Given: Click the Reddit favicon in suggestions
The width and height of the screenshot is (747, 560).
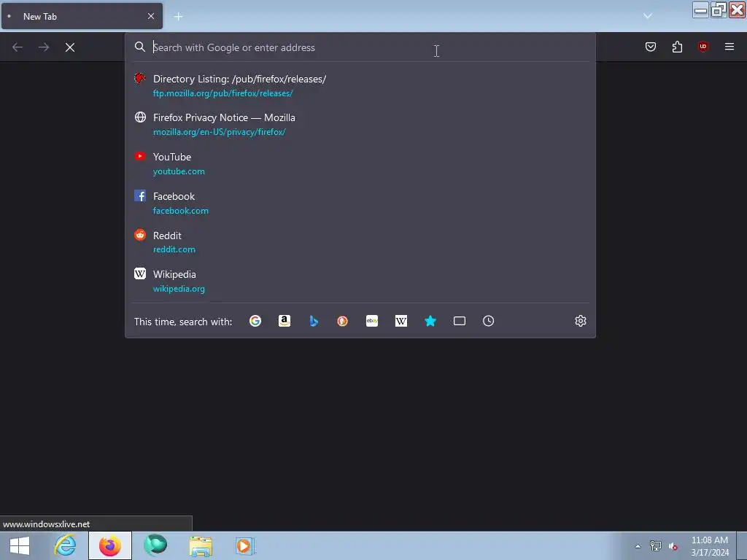Looking at the screenshot, I should tap(140, 235).
